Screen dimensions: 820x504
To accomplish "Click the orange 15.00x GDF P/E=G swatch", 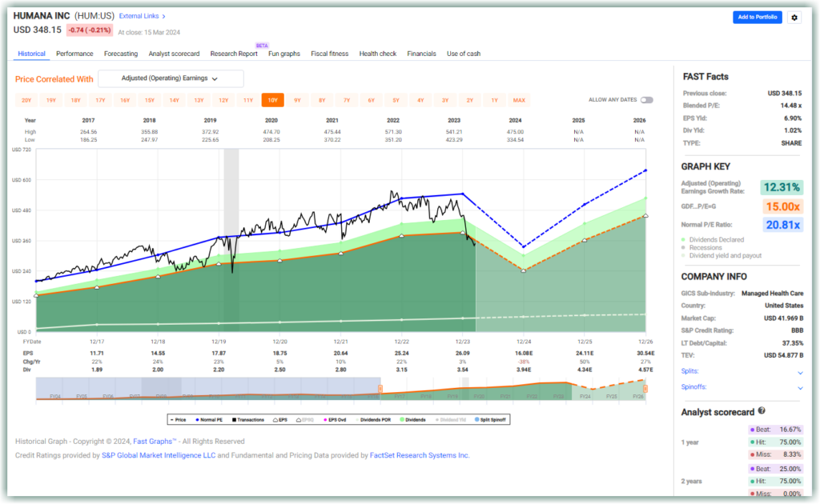I will pyautogui.click(x=782, y=207).
